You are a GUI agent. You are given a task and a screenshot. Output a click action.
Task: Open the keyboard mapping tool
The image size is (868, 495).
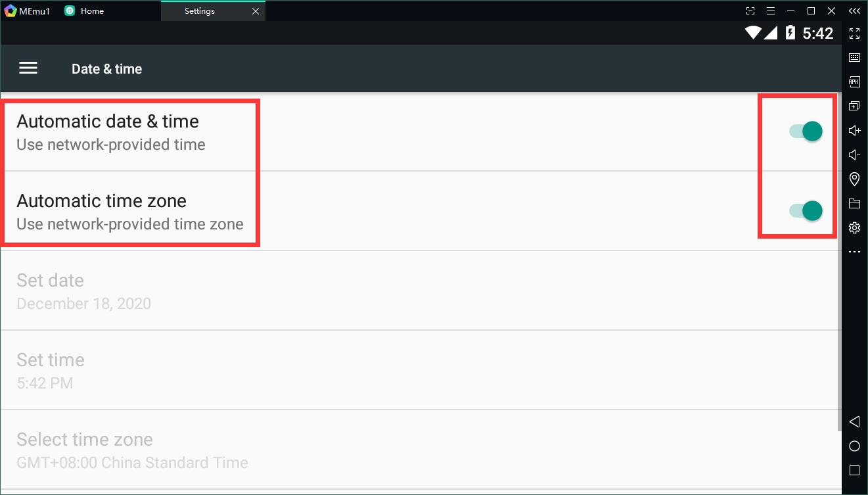pos(854,58)
